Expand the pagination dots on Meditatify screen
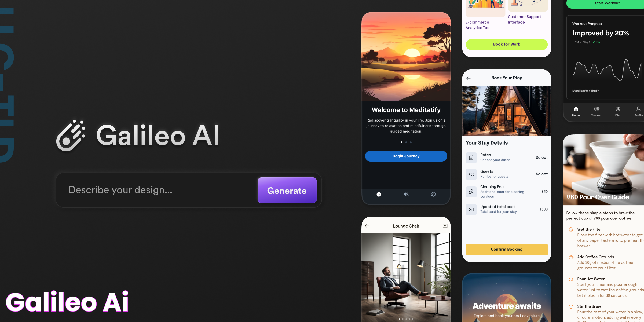This screenshot has width=644, height=322. [x=406, y=142]
